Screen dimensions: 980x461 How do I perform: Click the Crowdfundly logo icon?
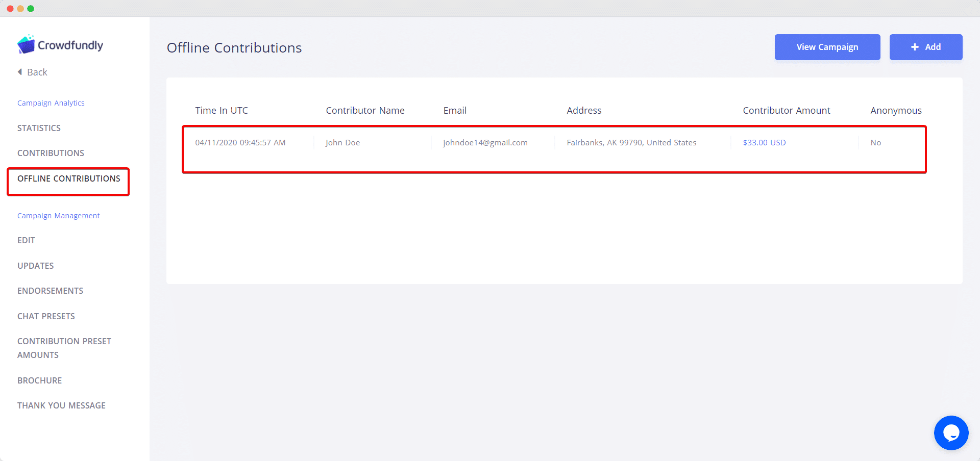[x=26, y=44]
